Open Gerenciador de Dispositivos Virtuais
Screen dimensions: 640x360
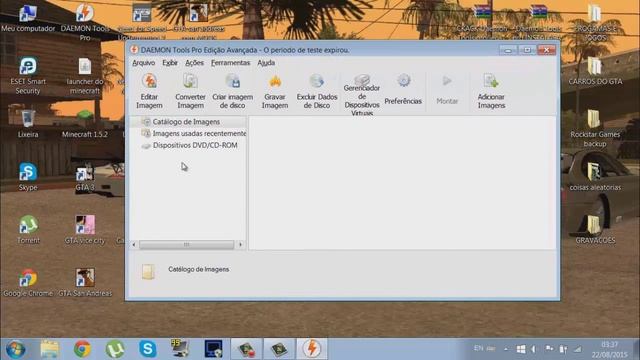pos(362,94)
